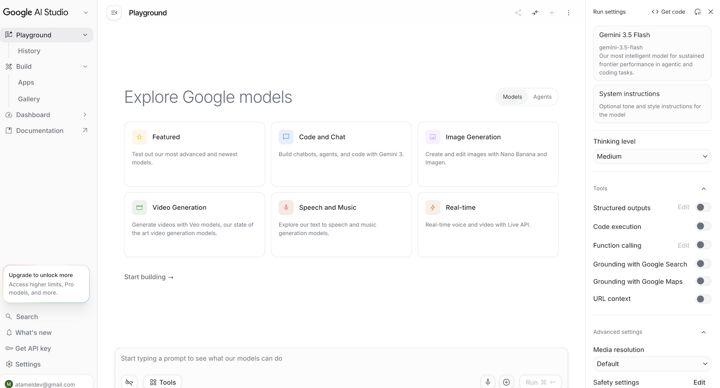Click the Start building link
This screenshot has width=720, height=388.
[149, 277]
